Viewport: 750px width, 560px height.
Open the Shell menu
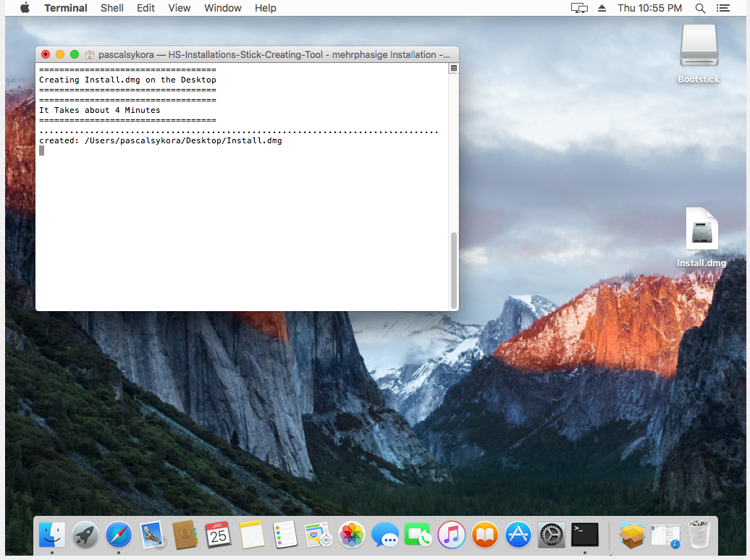[x=112, y=8]
